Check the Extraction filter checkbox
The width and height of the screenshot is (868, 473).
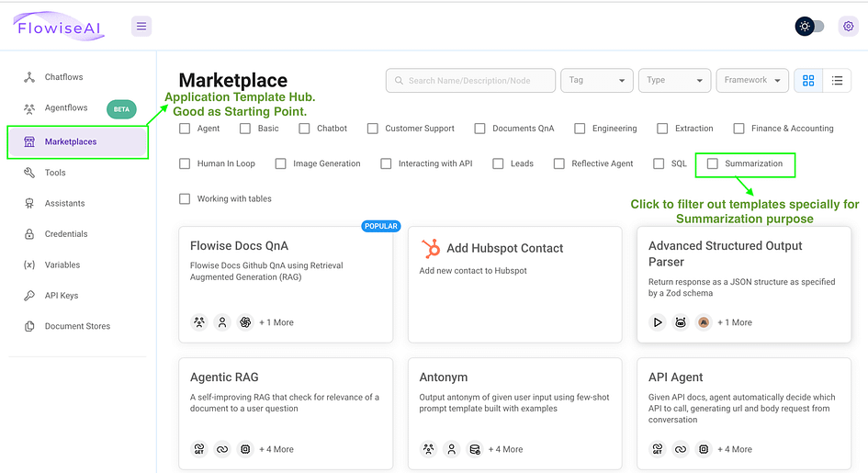662,129
